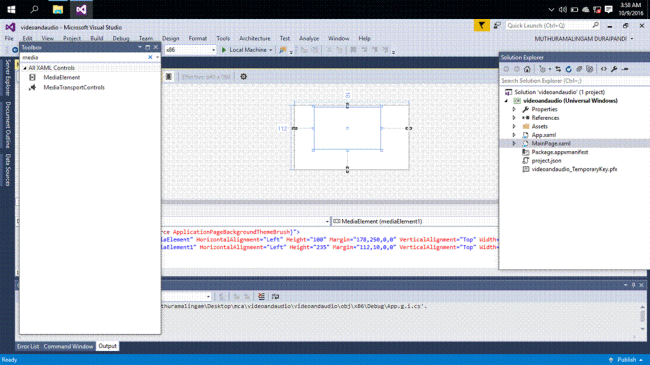Click the Collapse All icon in Solution Explorer

[579, 69]
